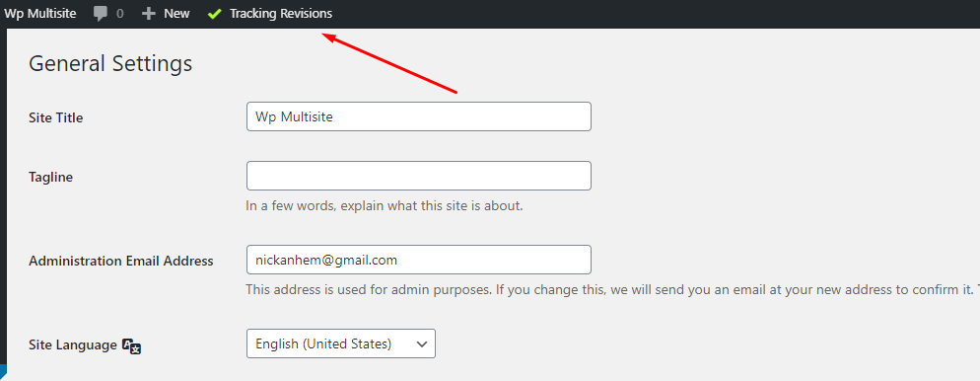This screenshot has width=980, height=381.
Task: Open the New content menu
Action: [166, 13]
